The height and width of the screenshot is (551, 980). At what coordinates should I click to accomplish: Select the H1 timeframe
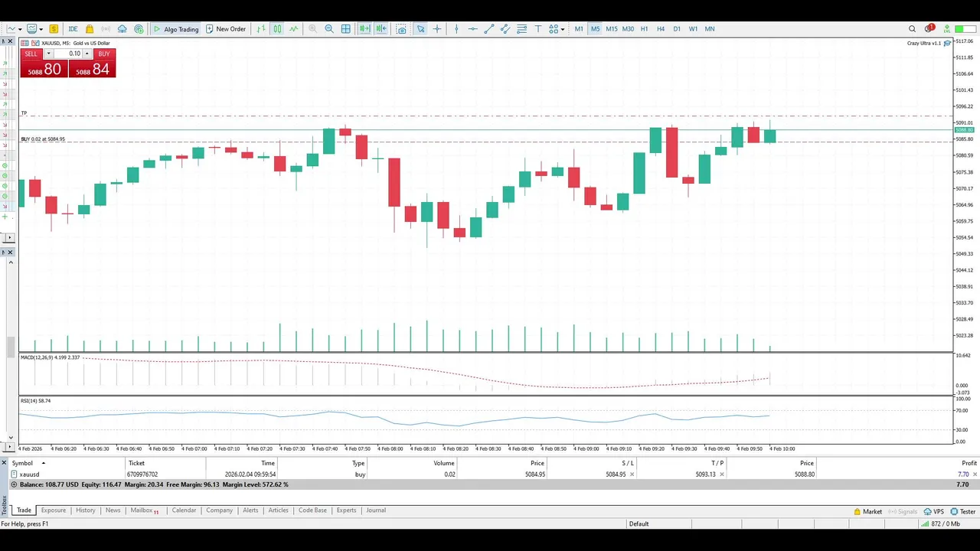pyautogui.click(x=644, y=29)
